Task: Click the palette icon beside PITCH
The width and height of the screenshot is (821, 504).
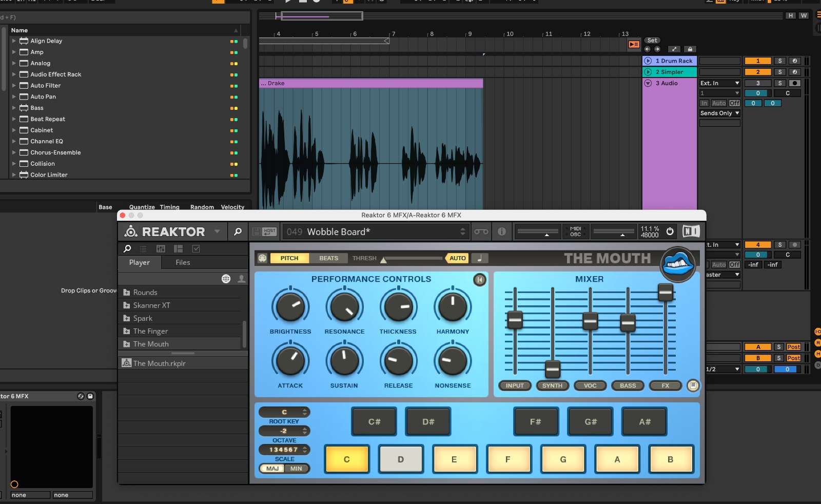Action: point(262,258)
